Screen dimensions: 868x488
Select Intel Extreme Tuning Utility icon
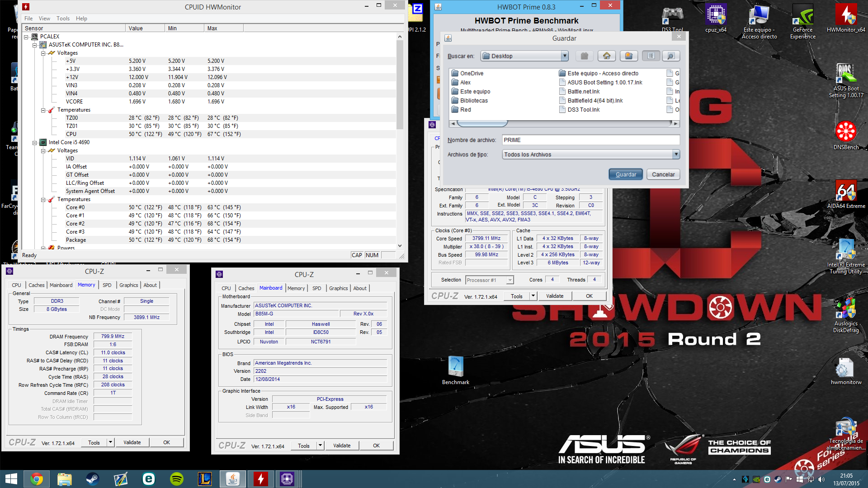(846, 256)
